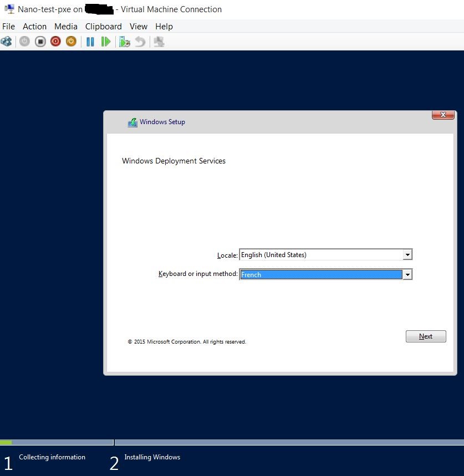The height and width of the screenshot is (476, 464).
Task: Click the 2015 Microsoft Corporation copyright text
Action: (187, 342)
